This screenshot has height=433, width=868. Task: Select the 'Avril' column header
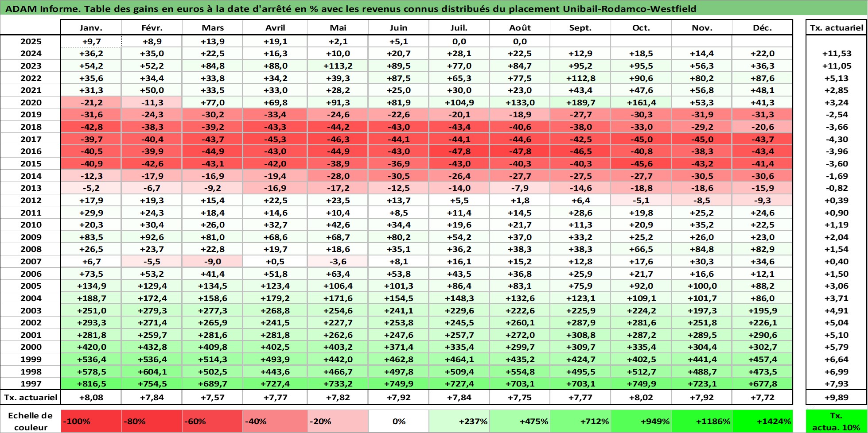click(275, 27)
